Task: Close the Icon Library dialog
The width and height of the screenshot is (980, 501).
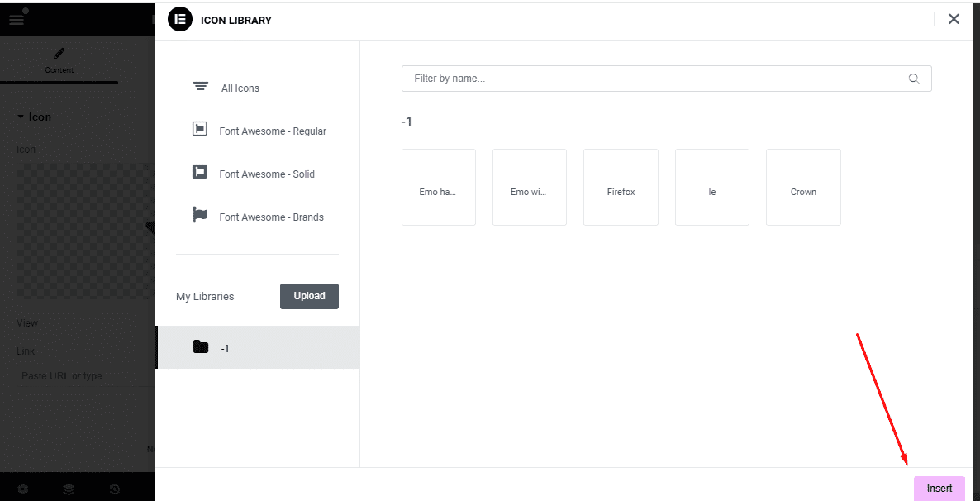Action: (x=954, y=19)
